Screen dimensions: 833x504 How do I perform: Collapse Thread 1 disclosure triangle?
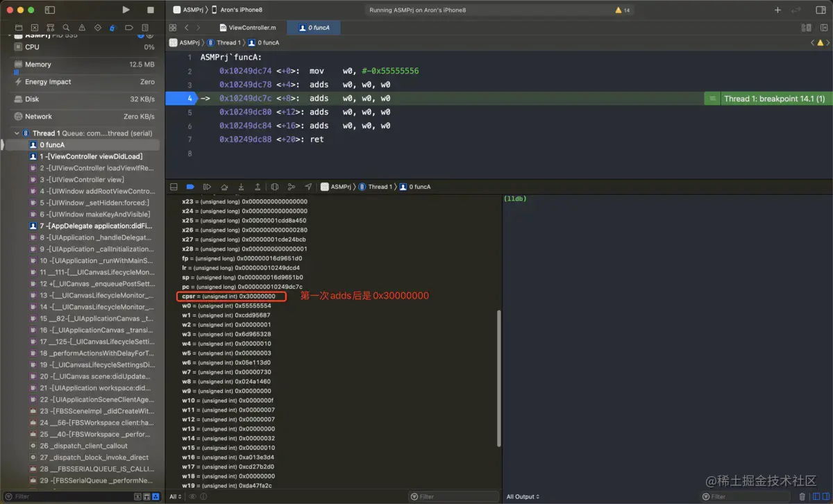click(17, 133)
